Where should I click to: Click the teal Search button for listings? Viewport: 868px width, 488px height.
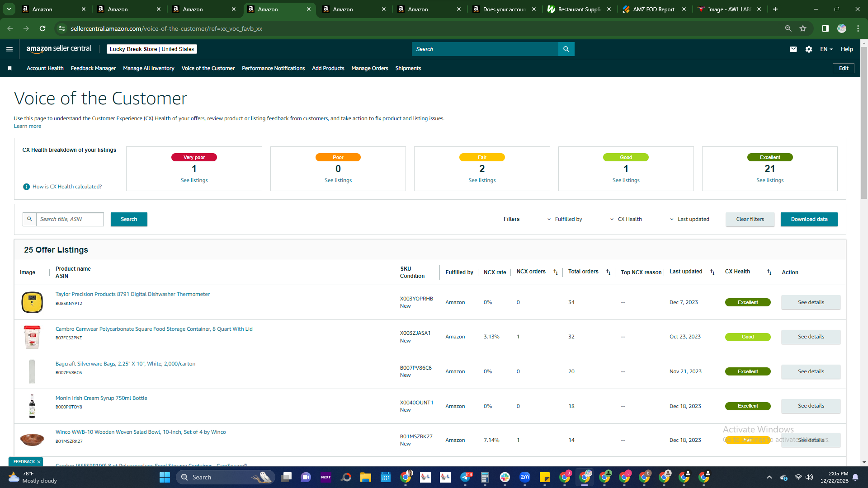(129, 219)
